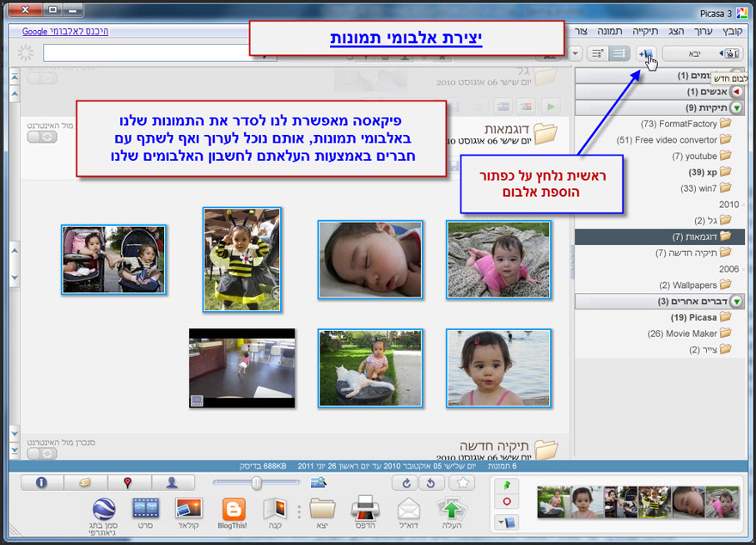Screen dimensions: 756x545
Task: Clear tray with red circle icon
Action: [x=506, y=502]
